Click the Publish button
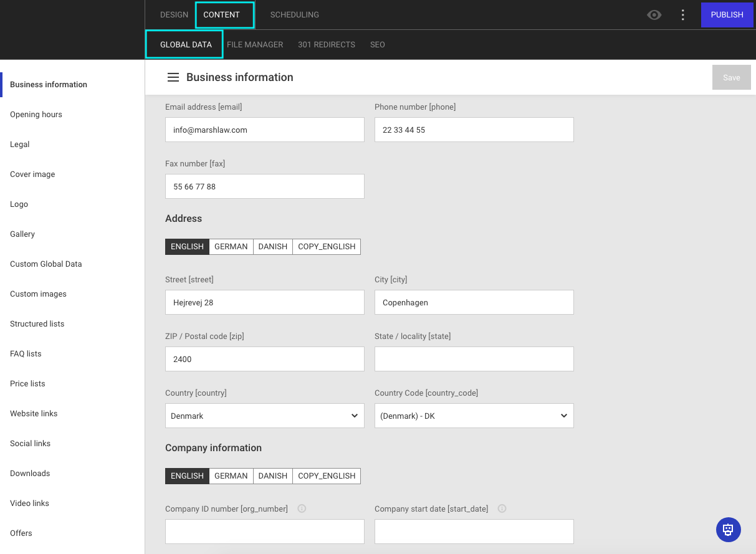 coord(727,15)
